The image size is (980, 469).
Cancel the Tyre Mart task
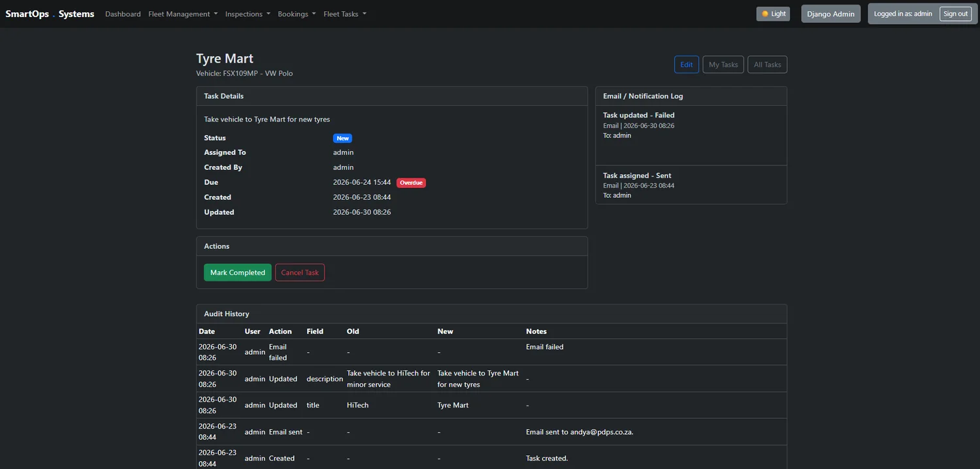pos(300,272)
